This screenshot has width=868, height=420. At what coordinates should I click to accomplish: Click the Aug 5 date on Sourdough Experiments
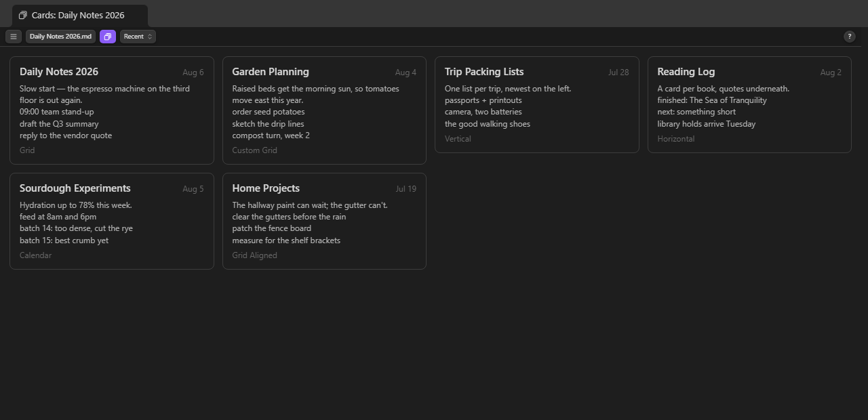193,189
